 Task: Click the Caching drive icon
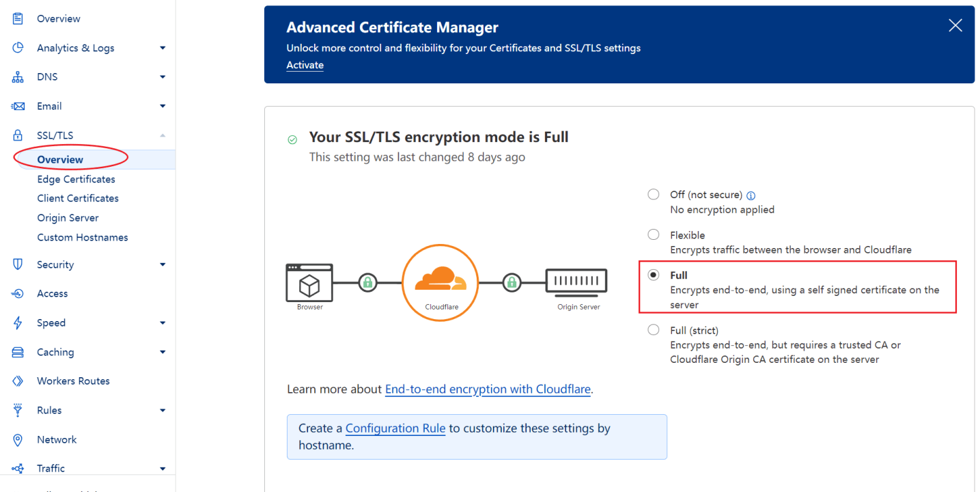(18, 352)
